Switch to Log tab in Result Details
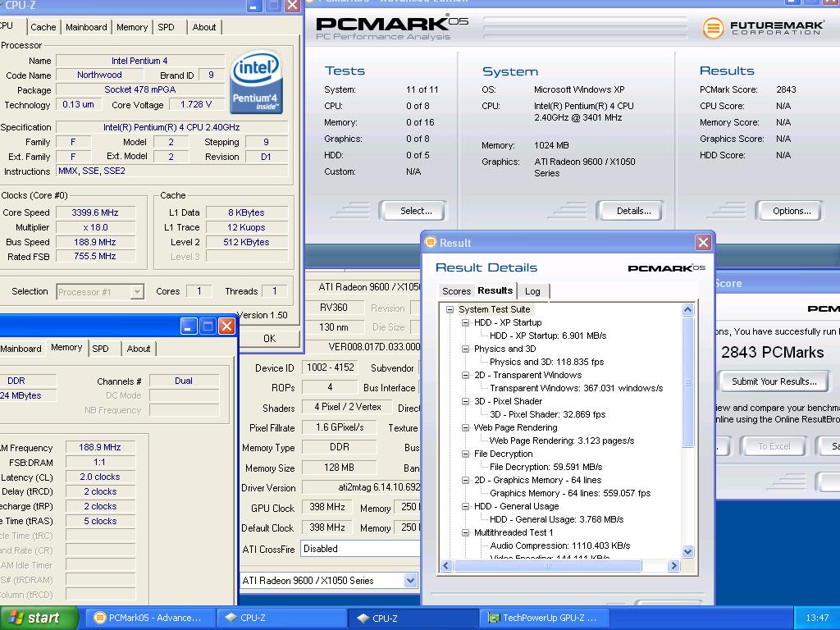Image resolution: width=840 pixels, height=630 pixels. click(532, 291)
